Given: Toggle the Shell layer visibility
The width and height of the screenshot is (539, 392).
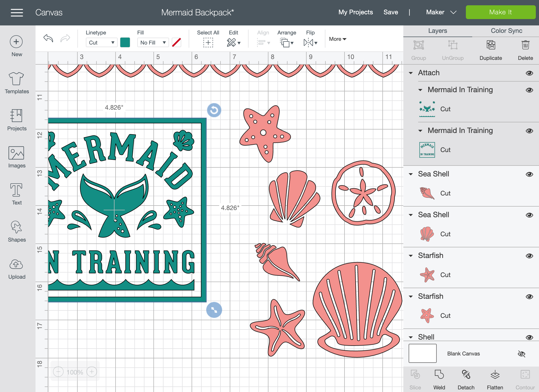Looking at the screenshot, I should 529,337.
